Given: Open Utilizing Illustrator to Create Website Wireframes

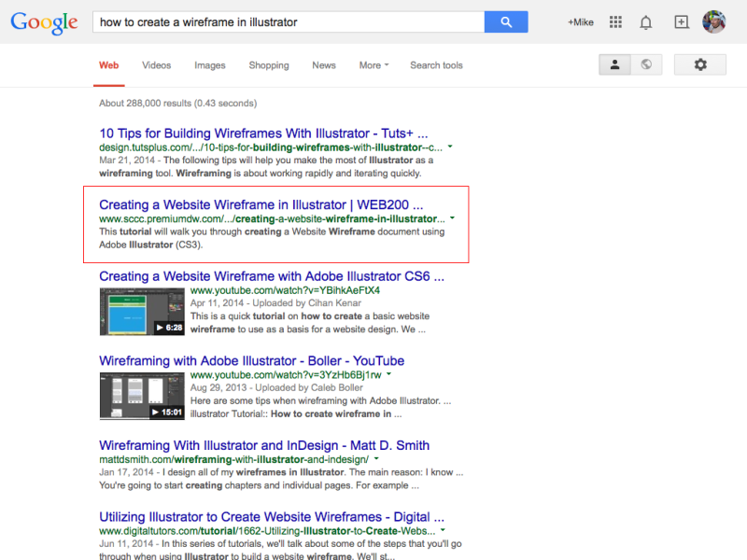Looking at the screenshot, I should 272,517.
